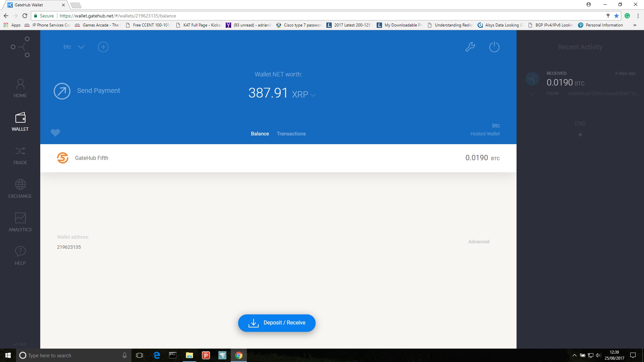Close the GateHub Wallet tab
644x362 pixels.
pos(63,5)
